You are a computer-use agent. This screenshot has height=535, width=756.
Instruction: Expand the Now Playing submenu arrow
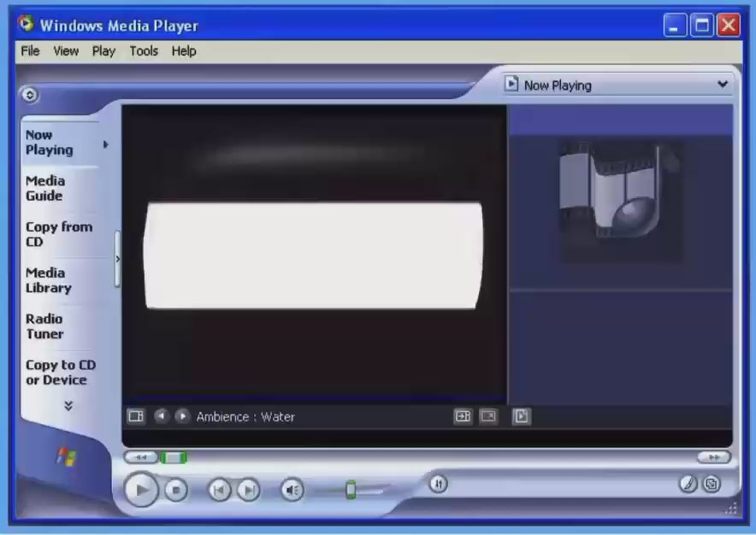click(106, 144)
